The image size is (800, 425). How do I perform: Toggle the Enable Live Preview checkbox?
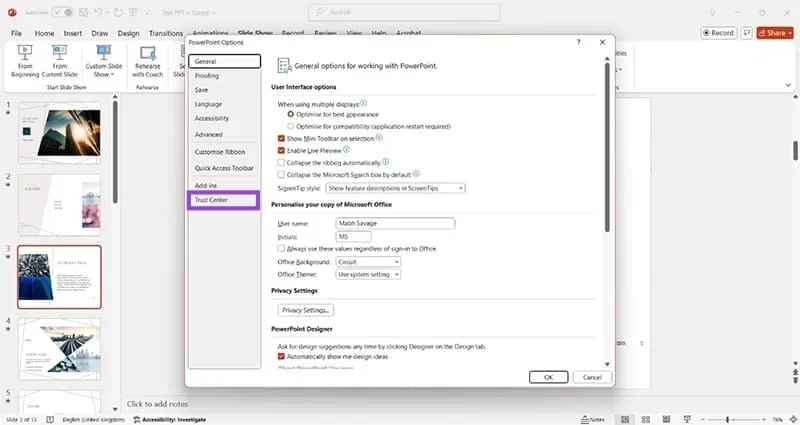pos(281,149)
